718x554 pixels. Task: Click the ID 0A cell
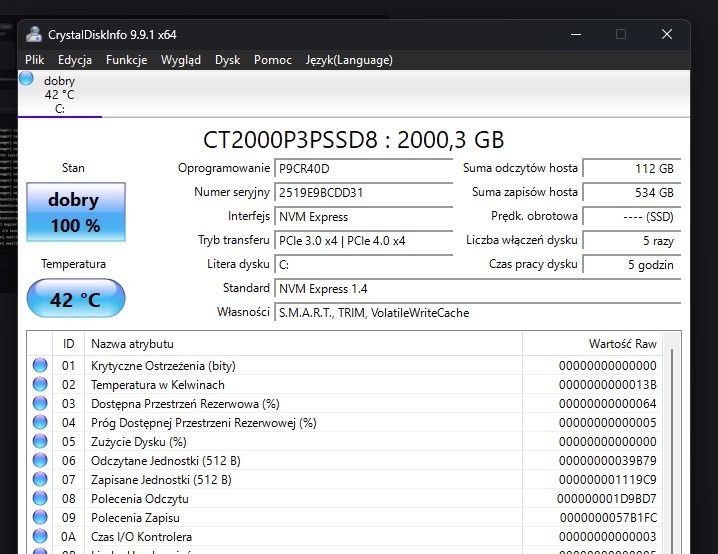click(68, 537)
